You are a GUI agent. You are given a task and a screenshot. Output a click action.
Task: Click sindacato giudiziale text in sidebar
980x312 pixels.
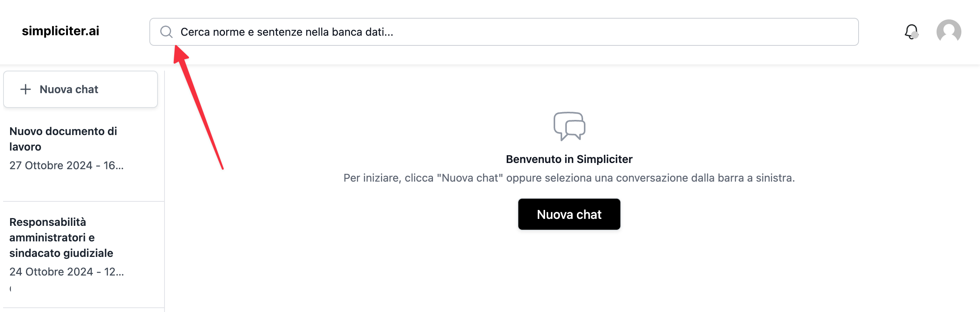pos(61,253)
